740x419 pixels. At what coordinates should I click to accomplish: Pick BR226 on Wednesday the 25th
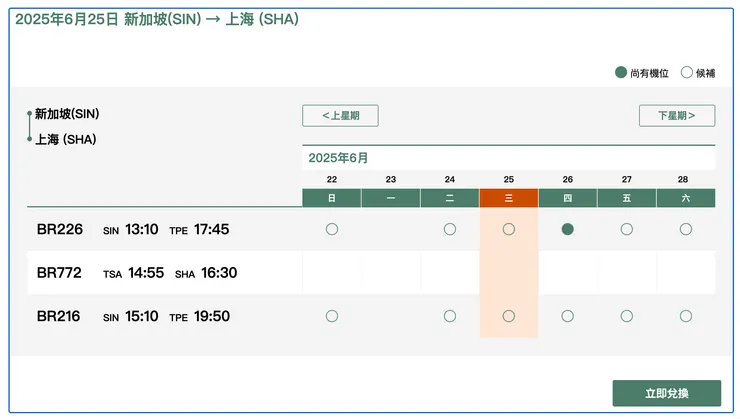click(x=509, y=229)
